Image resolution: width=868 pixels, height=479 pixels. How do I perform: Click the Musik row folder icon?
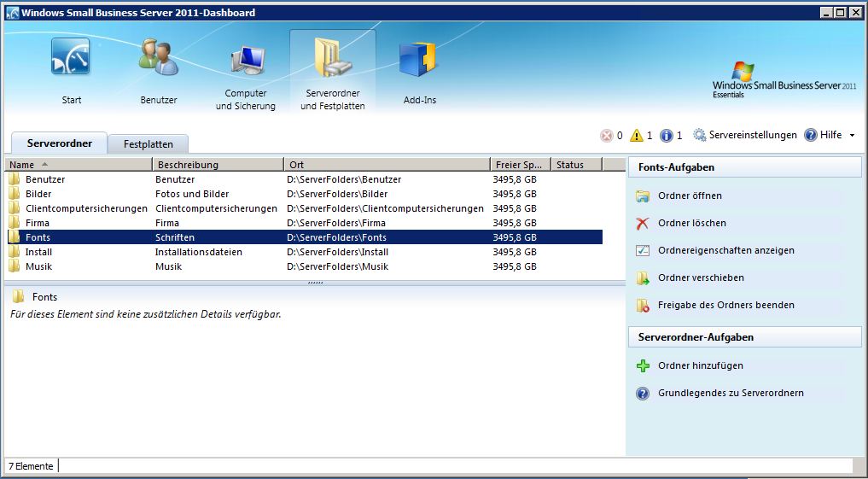pos(14,266)
